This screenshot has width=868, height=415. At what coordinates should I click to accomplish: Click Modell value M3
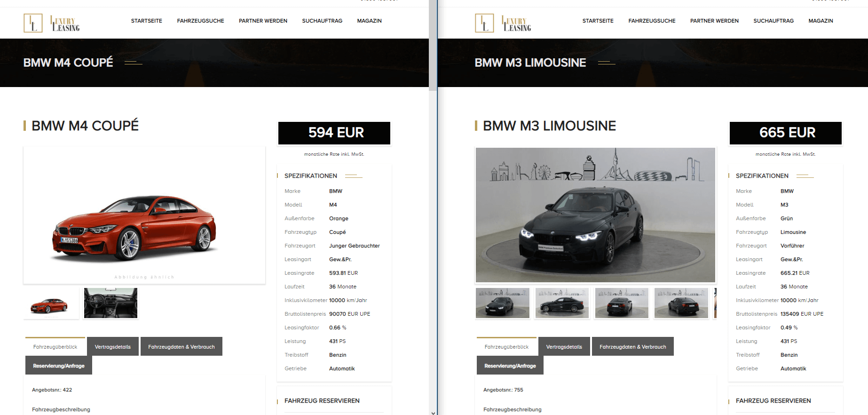click(x=784, y=205)
